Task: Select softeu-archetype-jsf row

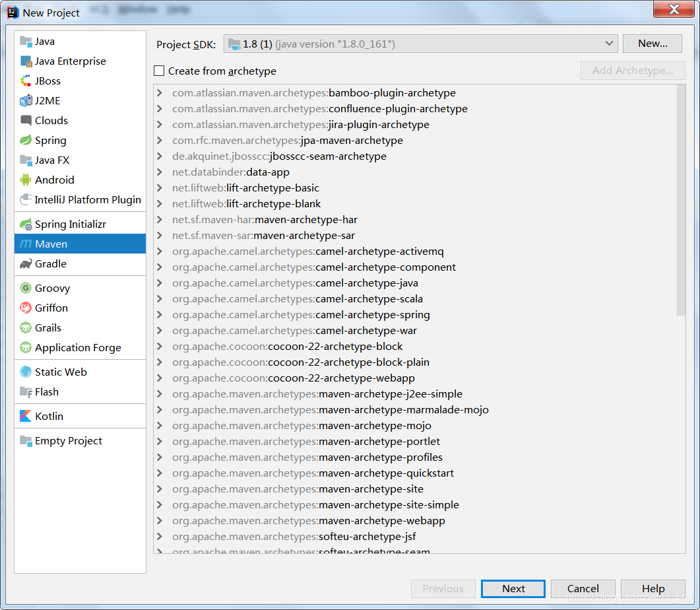Action: [x=415, y=536]
